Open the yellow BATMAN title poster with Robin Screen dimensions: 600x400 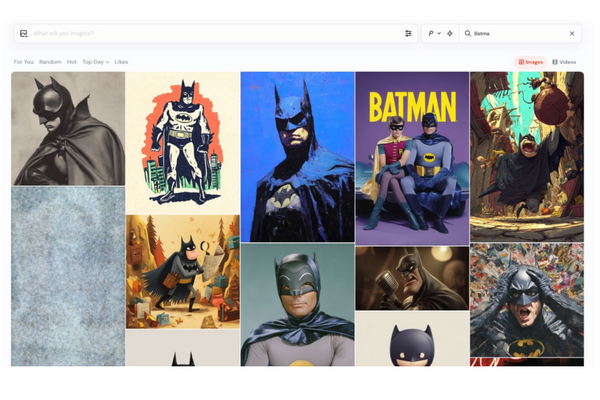(x=412, y=158)
